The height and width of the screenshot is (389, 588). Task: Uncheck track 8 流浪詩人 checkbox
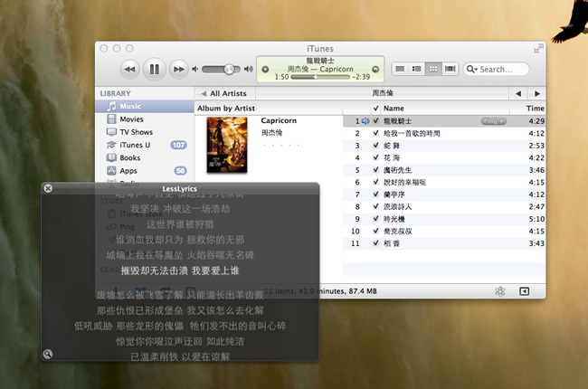(375, 206)
